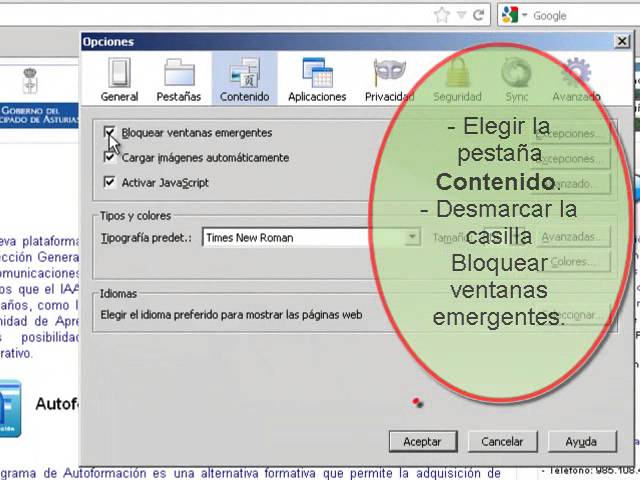Click the Colores button
Image resolution: width=640 pixels, height=480 pixels.
click(x=573, y=262)
